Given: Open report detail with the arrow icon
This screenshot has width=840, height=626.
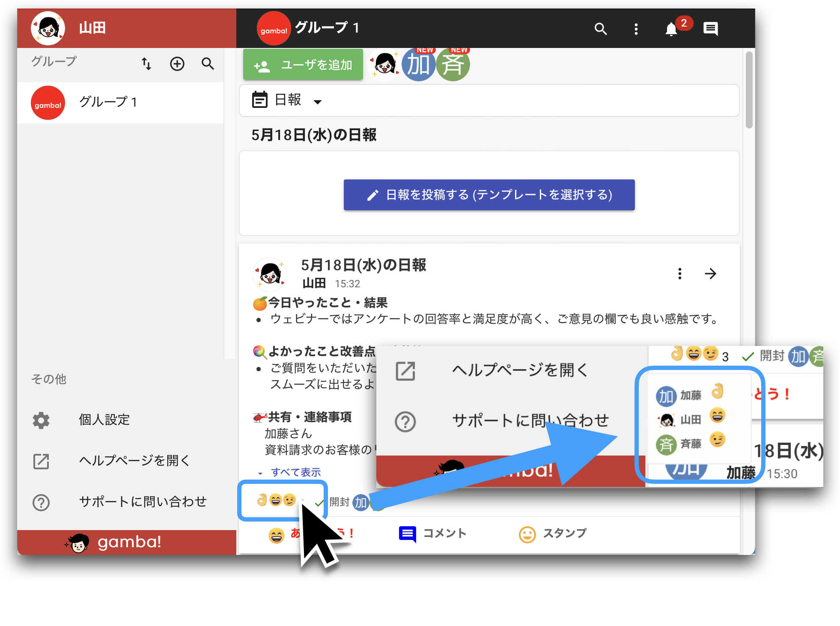Looking at the screenshot, I should (x=711, y=274).
